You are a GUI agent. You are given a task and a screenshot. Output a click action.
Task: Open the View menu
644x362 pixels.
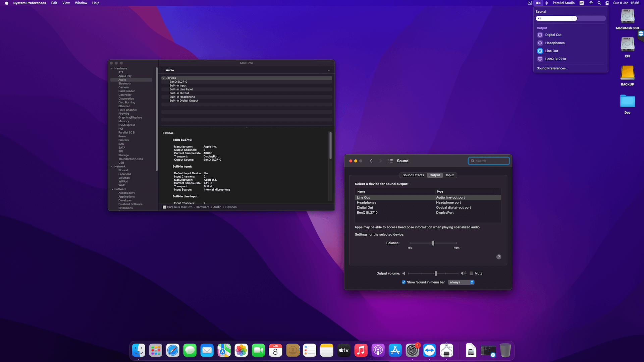[66, 3]
